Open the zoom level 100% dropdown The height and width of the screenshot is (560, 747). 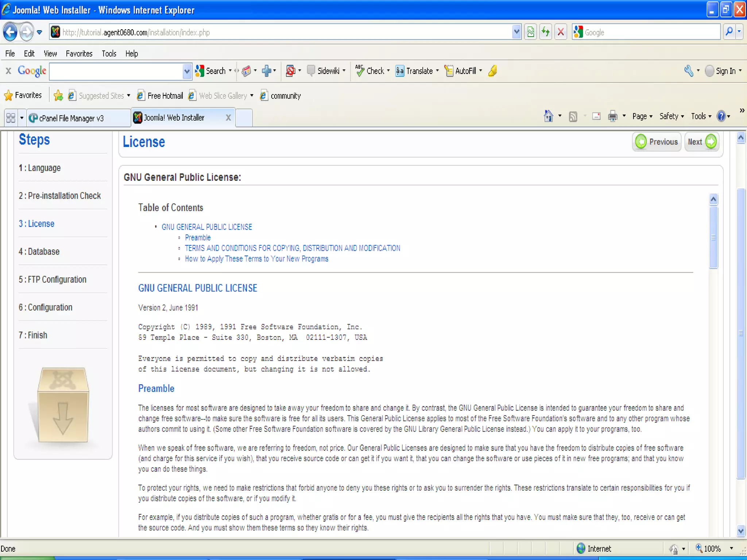click(731, 548)
